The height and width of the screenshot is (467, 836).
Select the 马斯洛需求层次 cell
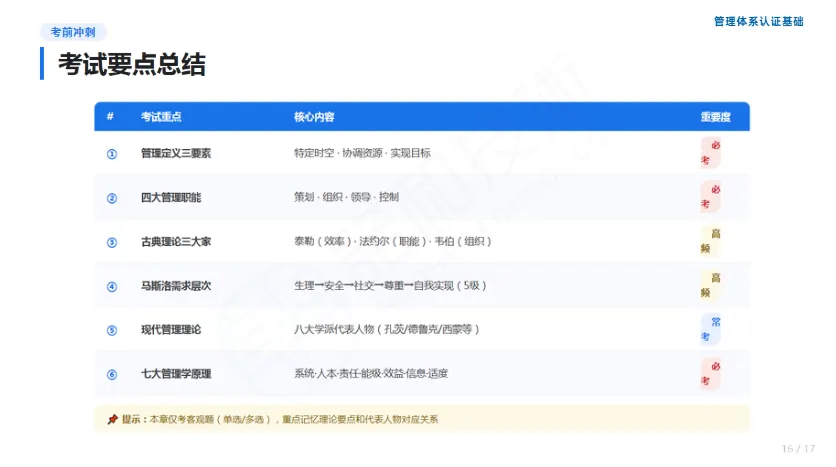point(176,286)
